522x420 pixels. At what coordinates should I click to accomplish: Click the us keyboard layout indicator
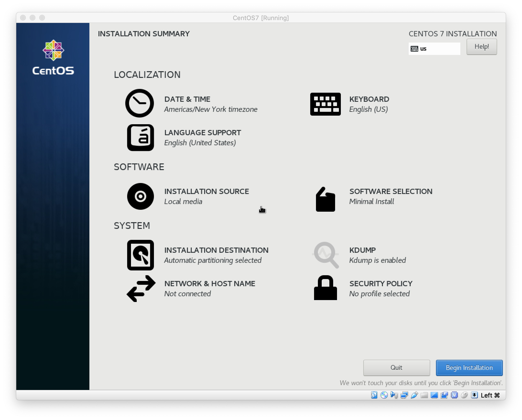pos(434,49)
